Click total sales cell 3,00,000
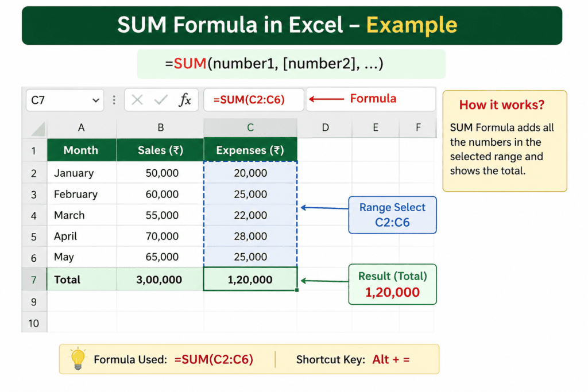588x392 pixels. [160, 280]
